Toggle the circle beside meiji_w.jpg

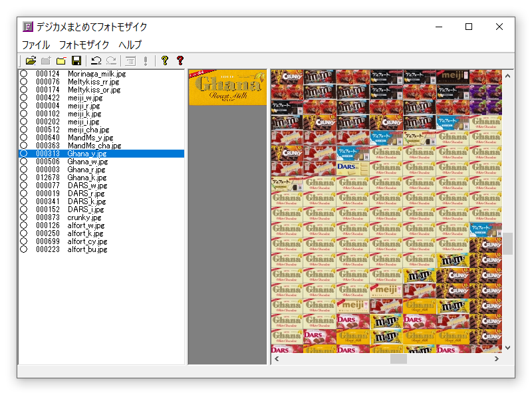coord(23,98)
